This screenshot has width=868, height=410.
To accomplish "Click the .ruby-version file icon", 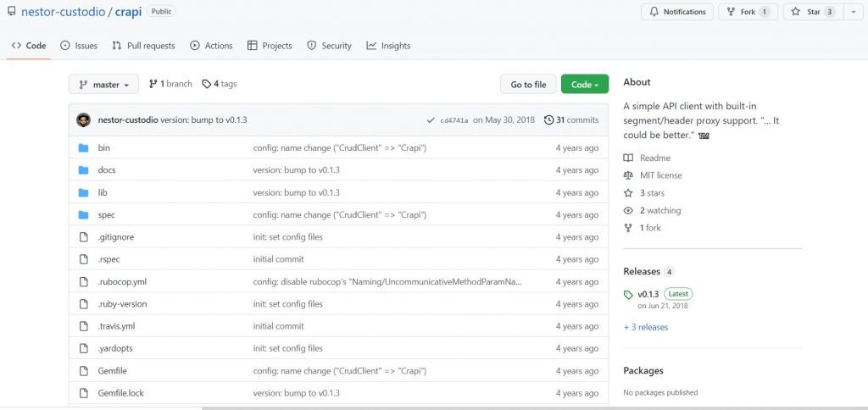I will coord(84,304).
